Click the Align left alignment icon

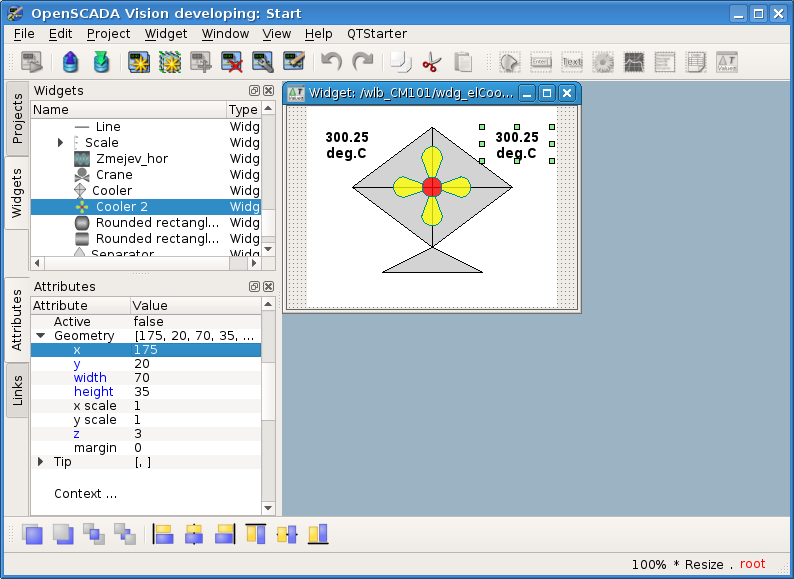(163, 534)
